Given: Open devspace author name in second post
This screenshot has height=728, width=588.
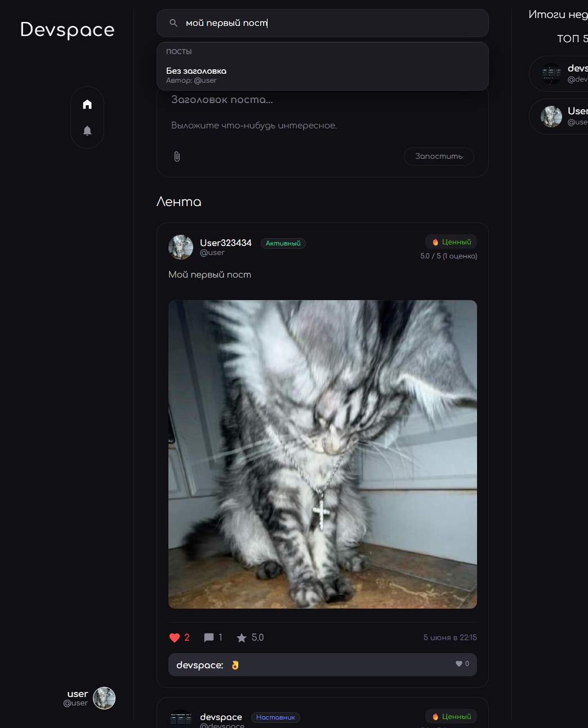Looking at the screenshot, I should [221, 717].
